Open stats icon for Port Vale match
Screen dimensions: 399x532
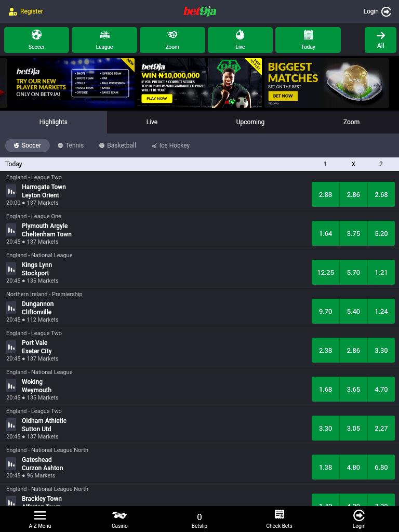pos(11,347)
